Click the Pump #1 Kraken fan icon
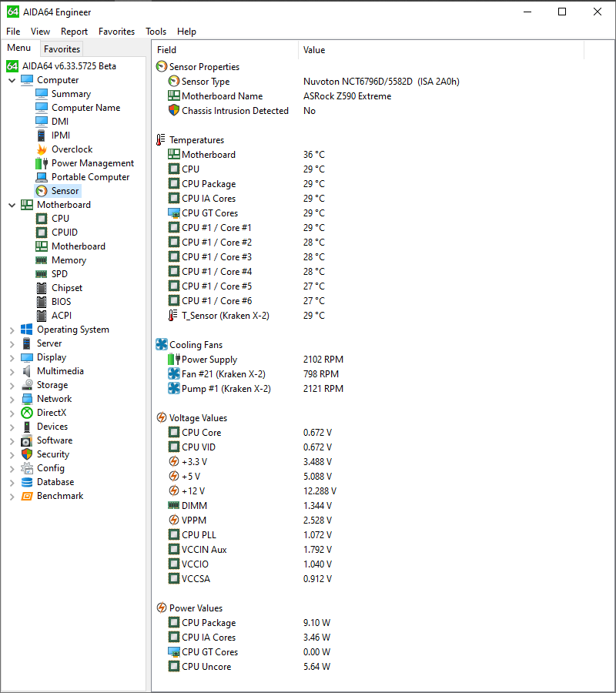This screenshot has height=693, width=616. (174, 389)
